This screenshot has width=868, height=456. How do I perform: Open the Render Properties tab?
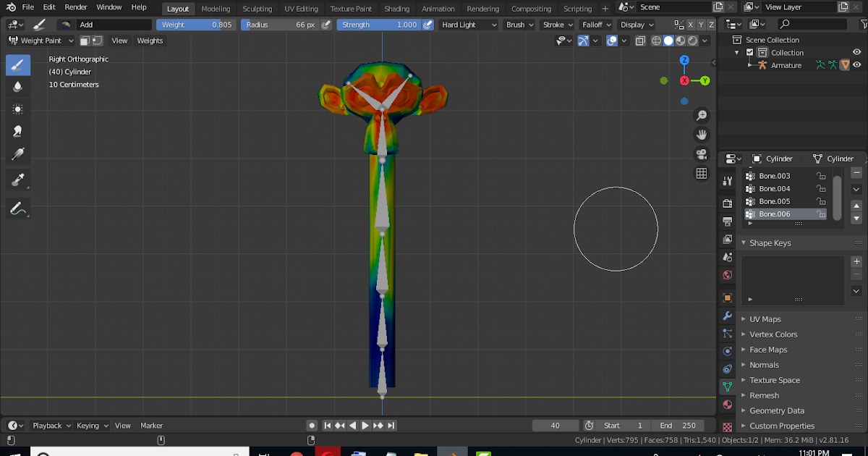(726, 203)
